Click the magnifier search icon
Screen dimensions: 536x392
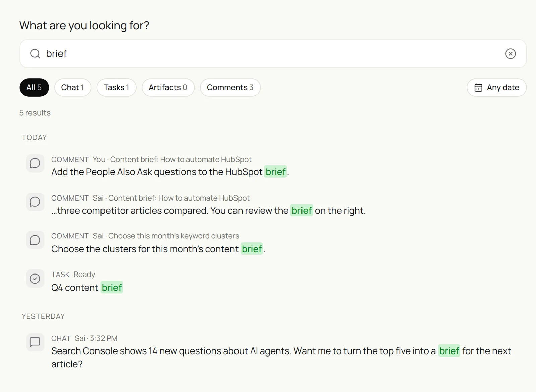[x=35, y=54]
